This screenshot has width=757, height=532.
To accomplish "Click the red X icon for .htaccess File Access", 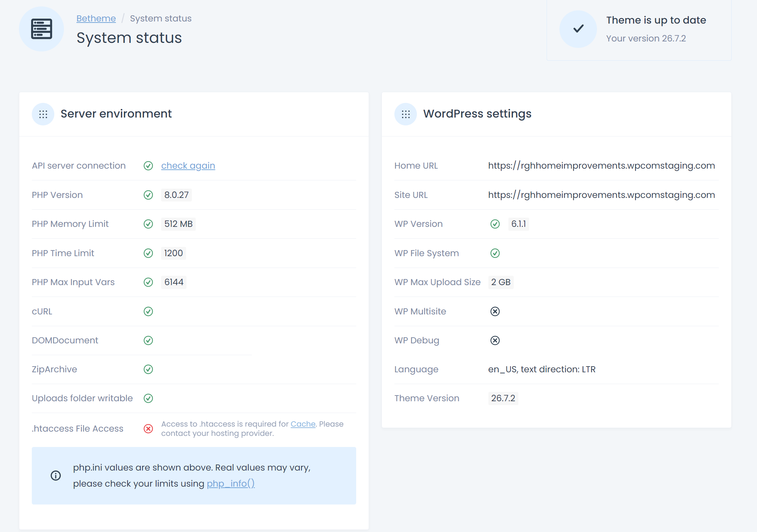I will click(x=148, y=429).
